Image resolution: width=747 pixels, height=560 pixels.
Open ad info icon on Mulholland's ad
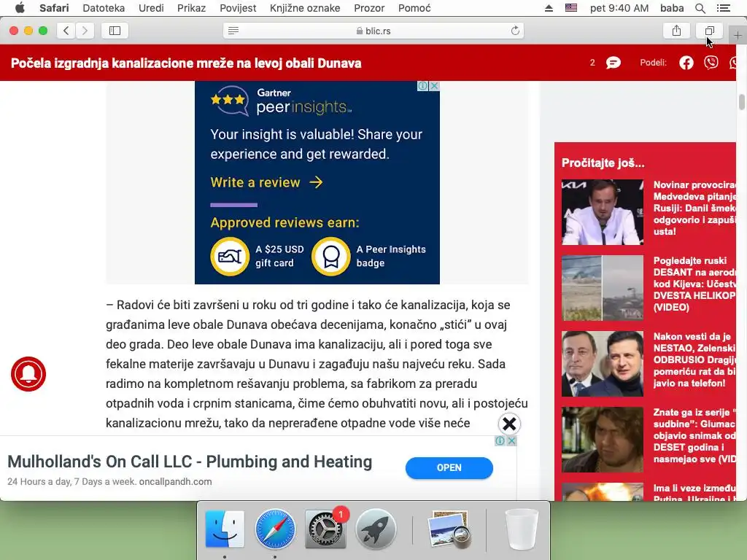[500, 441]
